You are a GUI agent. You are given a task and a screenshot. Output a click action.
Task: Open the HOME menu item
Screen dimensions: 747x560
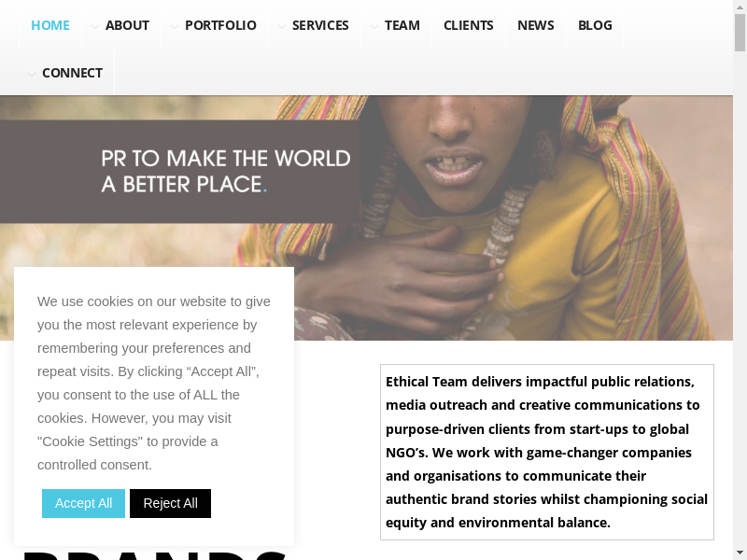pos(50,25)
